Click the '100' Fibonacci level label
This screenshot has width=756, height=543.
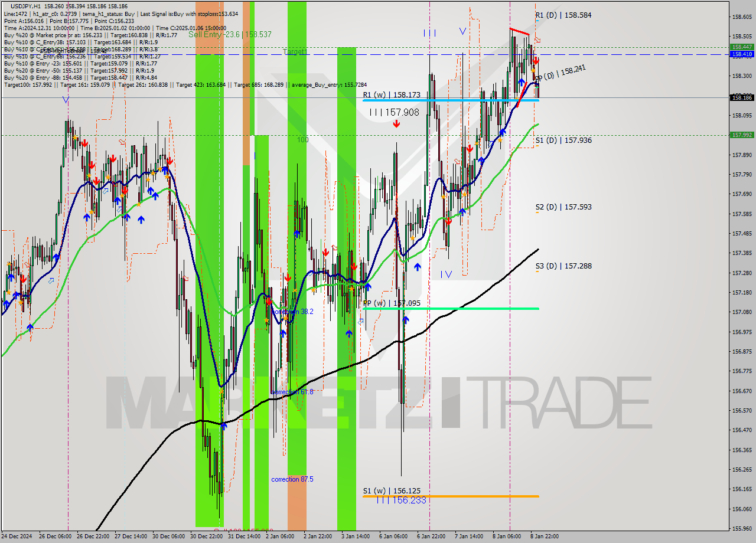303,140
